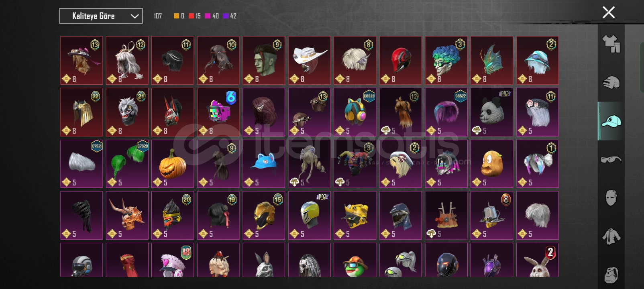644x289 pixels.
Task: Select the cap headwear category icon
Action: coord(611,121)
